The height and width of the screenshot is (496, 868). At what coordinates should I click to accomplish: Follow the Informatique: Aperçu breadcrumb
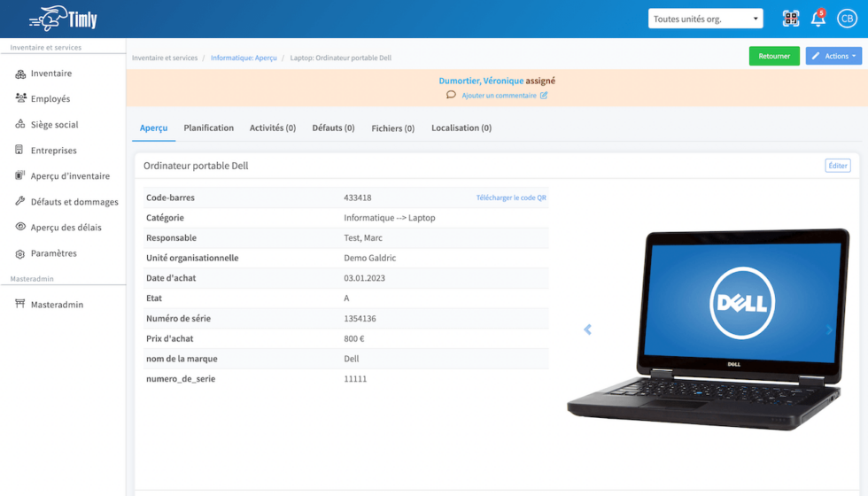(244, 58)
